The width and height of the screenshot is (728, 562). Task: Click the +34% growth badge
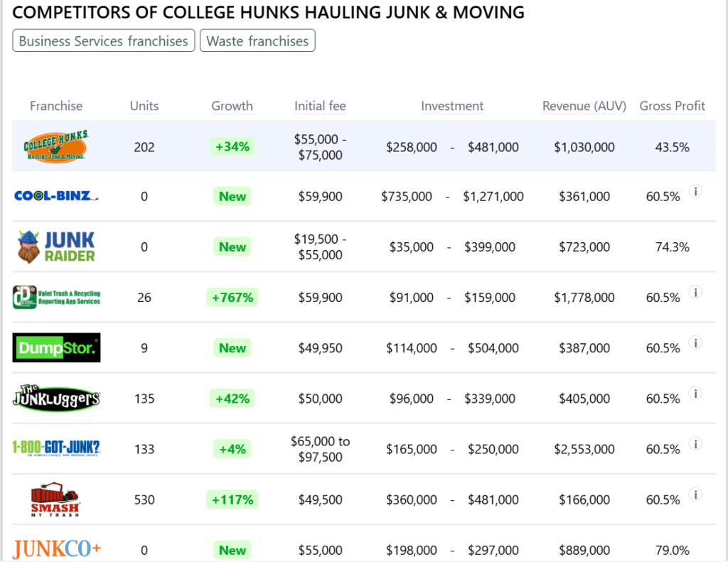coord(232,146)
